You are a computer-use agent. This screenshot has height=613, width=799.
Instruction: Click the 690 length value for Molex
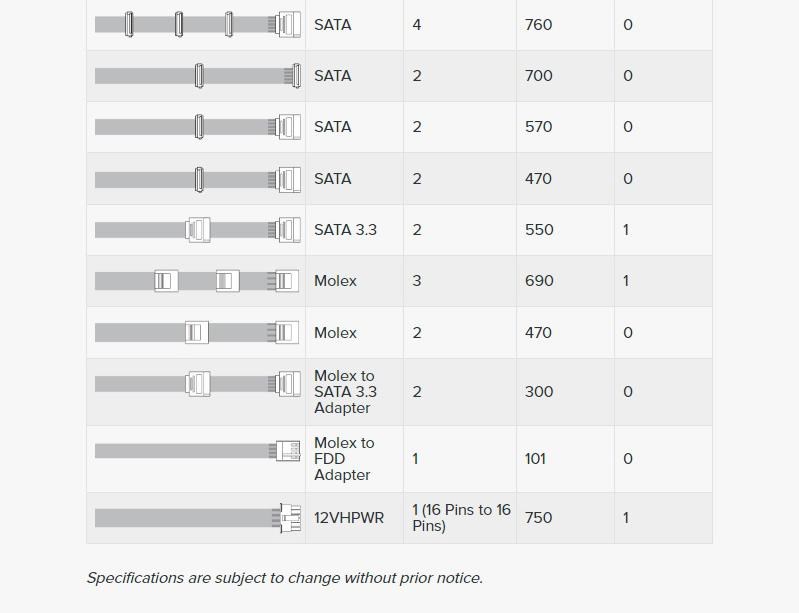point(539,281)
